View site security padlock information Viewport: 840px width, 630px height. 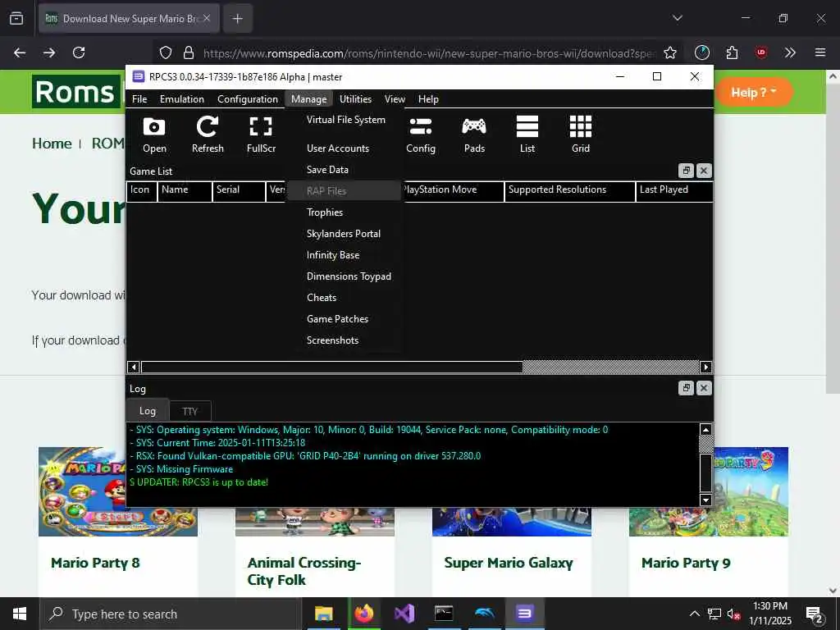[189, 52]
